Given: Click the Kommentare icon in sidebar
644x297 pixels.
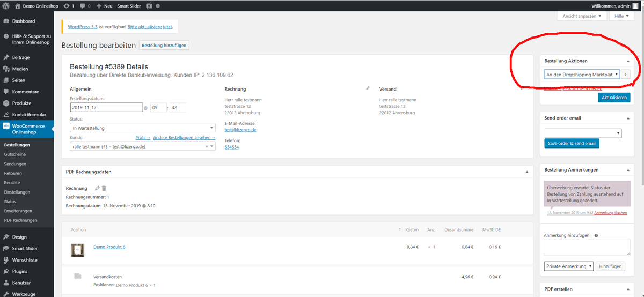Looking at the screenshot, I should pyautogui.click(x=6, y=92).
